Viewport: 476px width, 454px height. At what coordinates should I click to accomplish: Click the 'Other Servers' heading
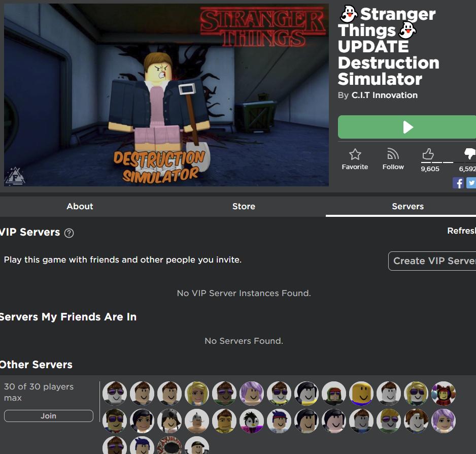(x=36, y=365)
